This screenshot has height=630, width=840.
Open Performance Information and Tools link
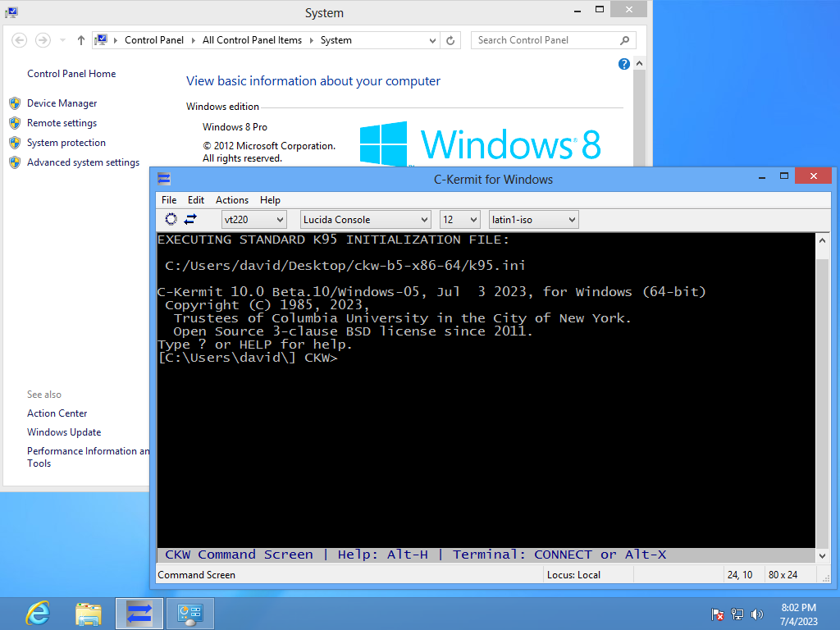coord(89,457)
